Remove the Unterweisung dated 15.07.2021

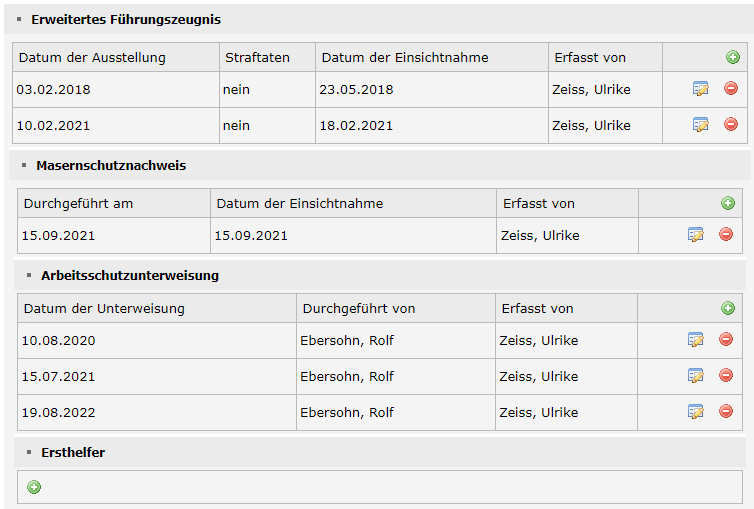point(726,375)
